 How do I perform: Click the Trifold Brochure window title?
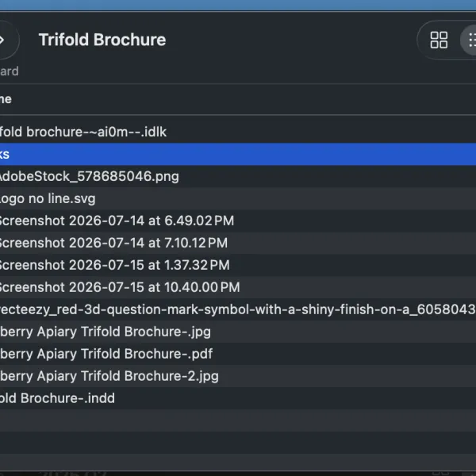(x=102, y=40)
